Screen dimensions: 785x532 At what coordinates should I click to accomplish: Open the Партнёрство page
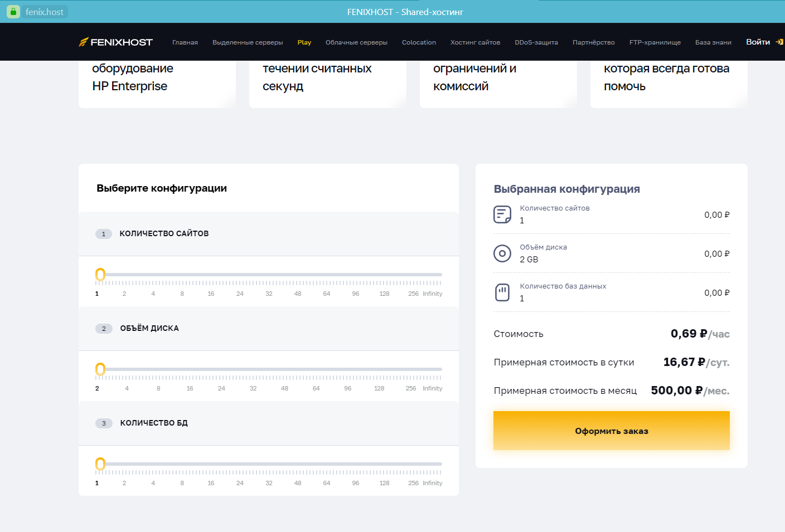coord(593,42)
